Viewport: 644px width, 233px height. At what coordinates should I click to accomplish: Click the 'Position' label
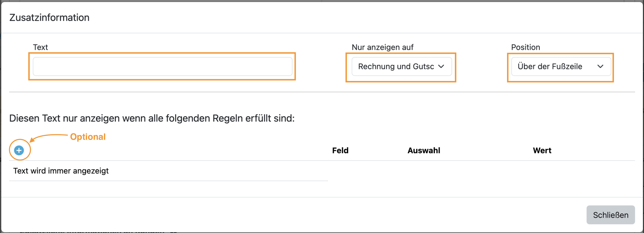[525, 47]
